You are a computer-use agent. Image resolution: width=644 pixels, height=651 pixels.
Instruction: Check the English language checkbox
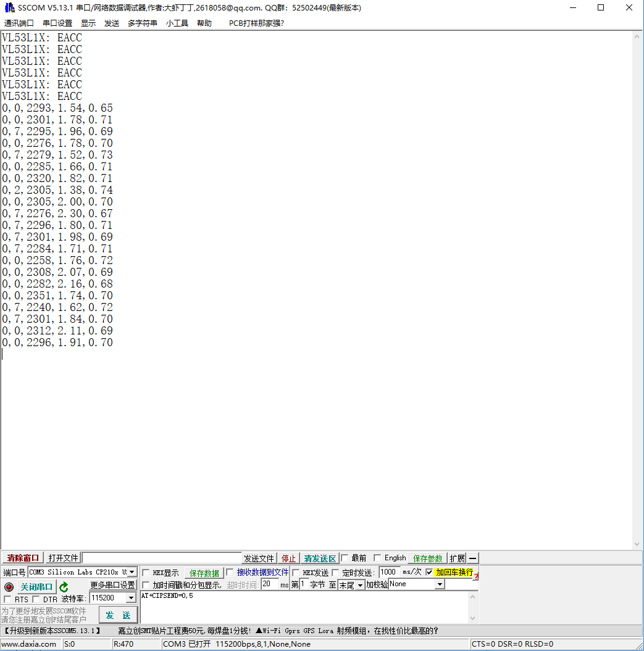377,558
